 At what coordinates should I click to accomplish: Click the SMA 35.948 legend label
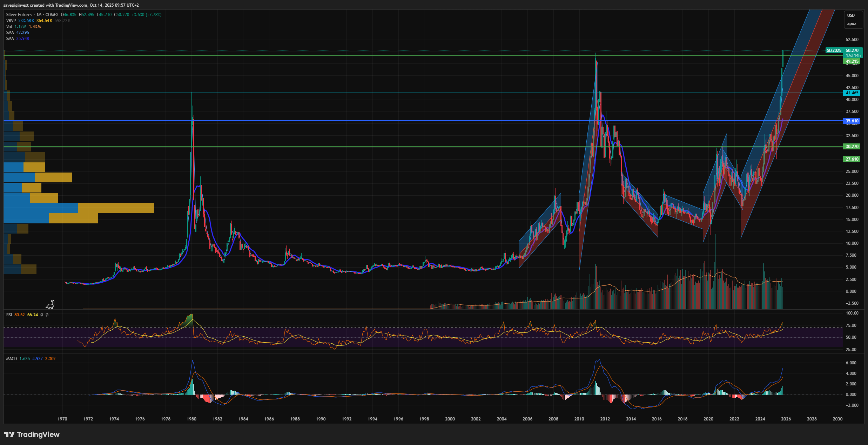tap(10, 39)
